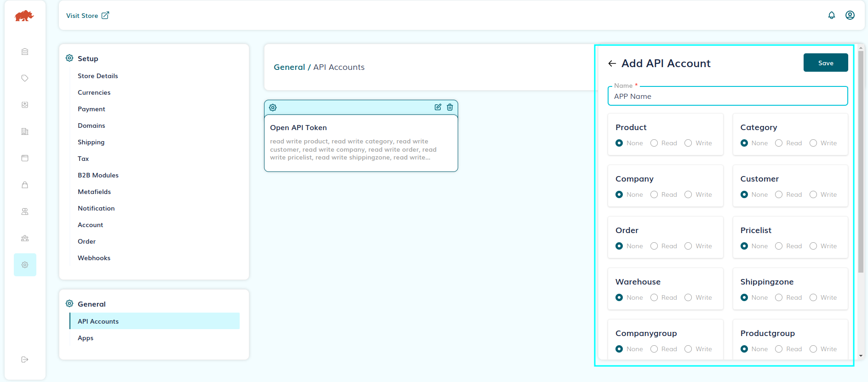This screenshot has height=382, width=868.
Task: Open the store front icon in the sidebar
Action: pos(25,51)
